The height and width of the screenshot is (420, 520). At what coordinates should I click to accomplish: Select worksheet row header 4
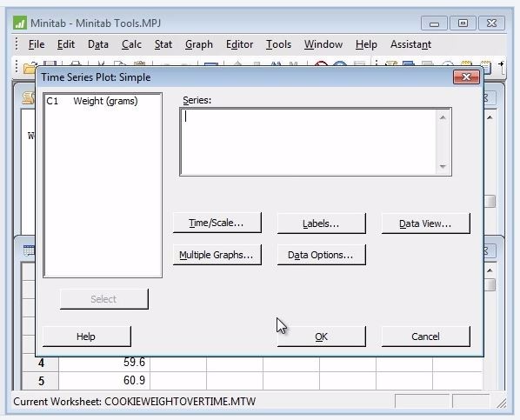pyautogui.click(x=41, y=363)
